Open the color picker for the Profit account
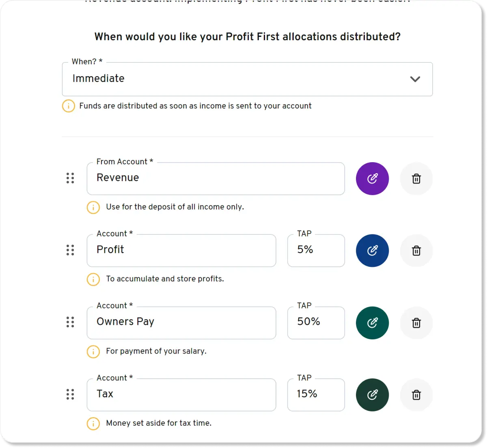This screenshot has height=448, width=487. pyautogui.click(x=372, y=251)
